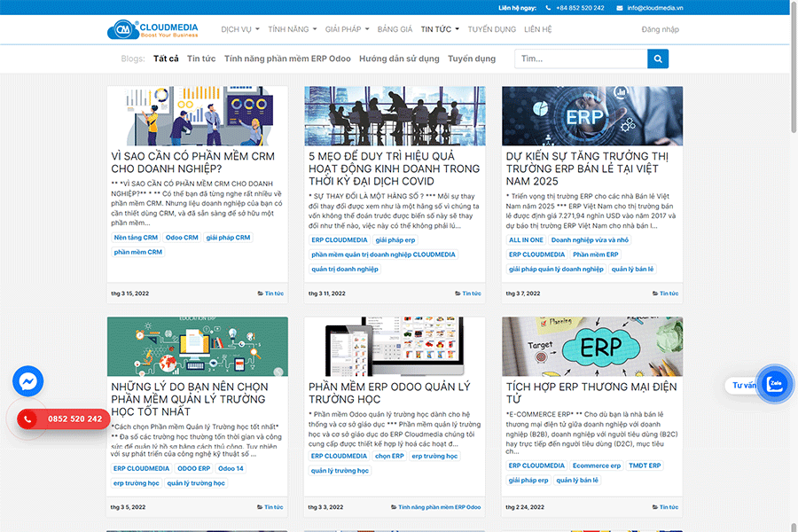
Task: Click the ALL IN ONE tag
Action: [526, 240]
